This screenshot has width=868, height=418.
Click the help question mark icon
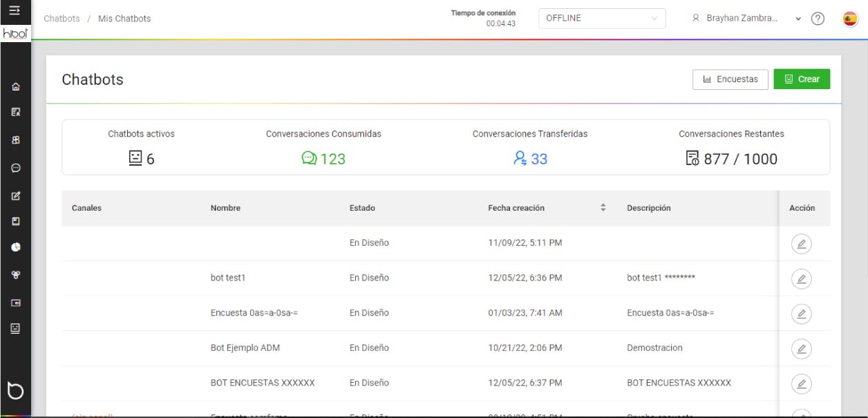818,19
